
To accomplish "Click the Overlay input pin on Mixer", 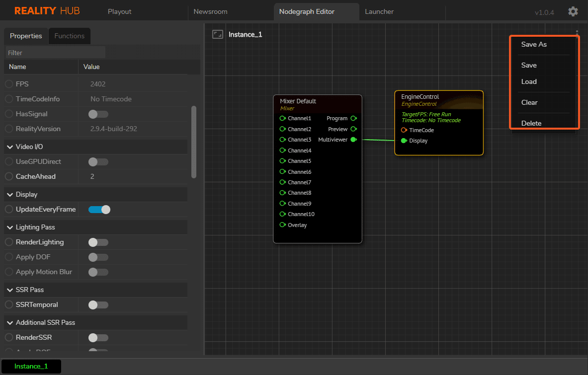I will (x=282, y=225).
